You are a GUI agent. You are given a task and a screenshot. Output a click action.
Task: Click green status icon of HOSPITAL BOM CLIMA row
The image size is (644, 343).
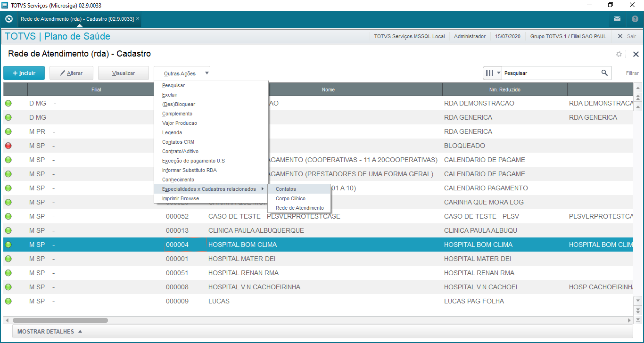[8, 245]
